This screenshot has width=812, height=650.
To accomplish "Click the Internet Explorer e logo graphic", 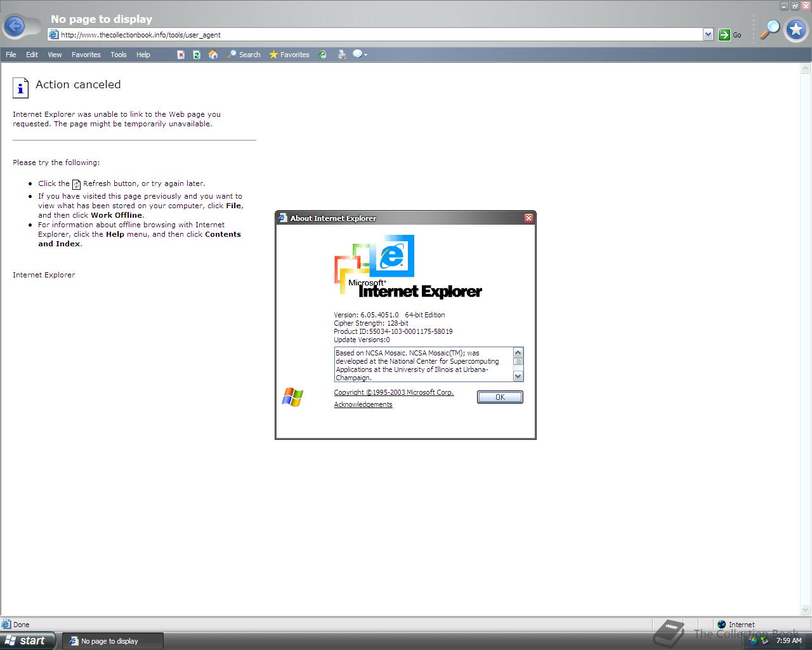I will (392, 256).
